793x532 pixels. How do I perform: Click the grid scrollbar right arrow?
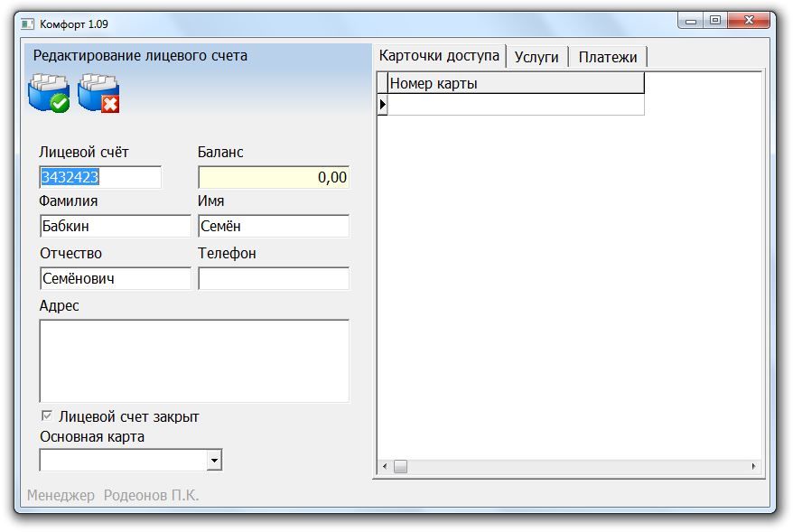tap(753, 466)
